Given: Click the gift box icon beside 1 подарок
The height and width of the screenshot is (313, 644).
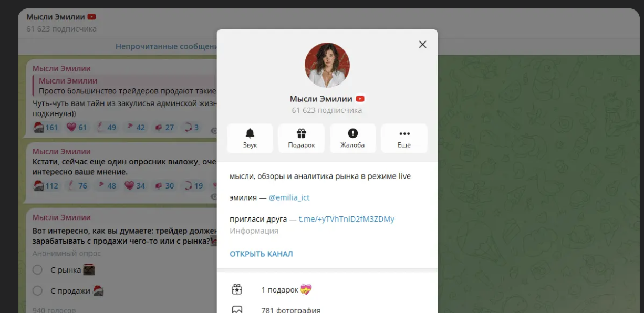Looking at the screenshot, I should [237, 289].
